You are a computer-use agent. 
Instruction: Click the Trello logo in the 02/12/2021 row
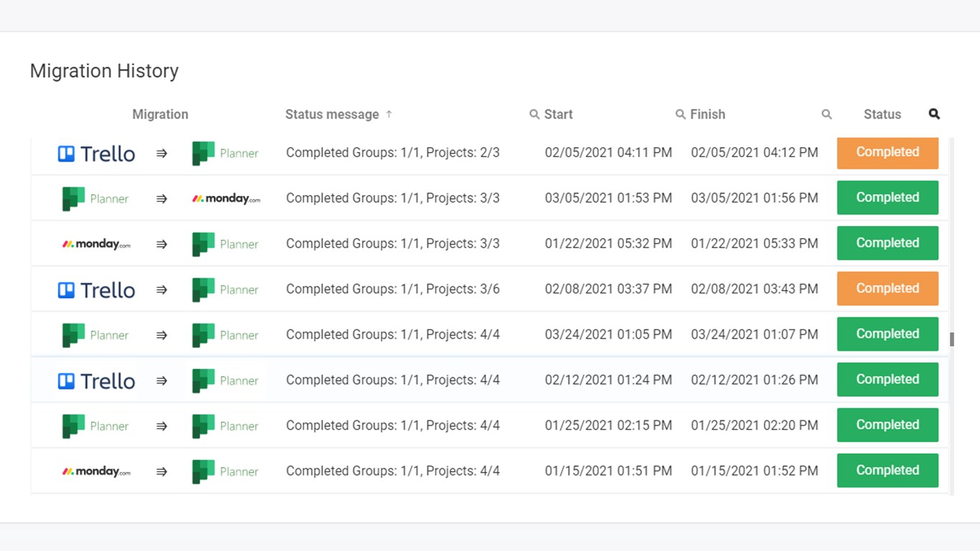(96, 381)
